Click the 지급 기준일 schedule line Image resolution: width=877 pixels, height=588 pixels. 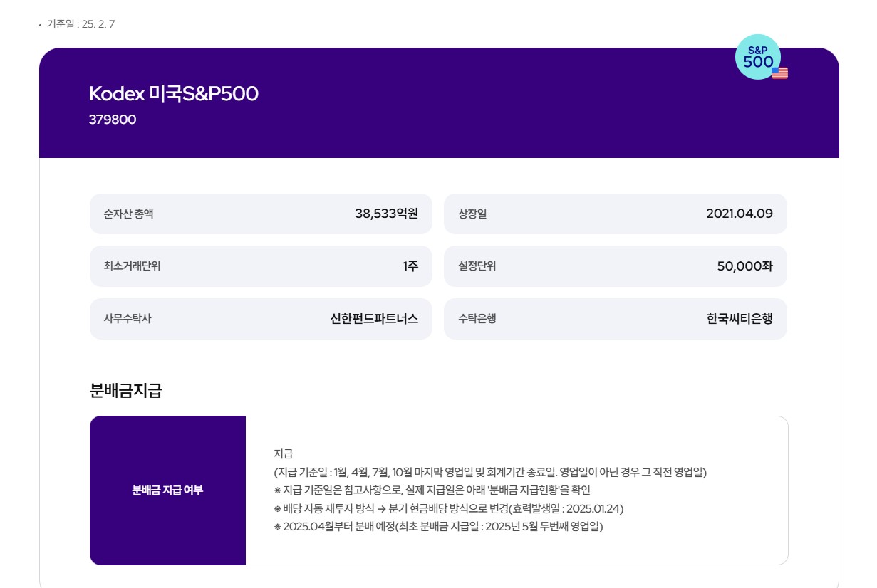point(490,472)
